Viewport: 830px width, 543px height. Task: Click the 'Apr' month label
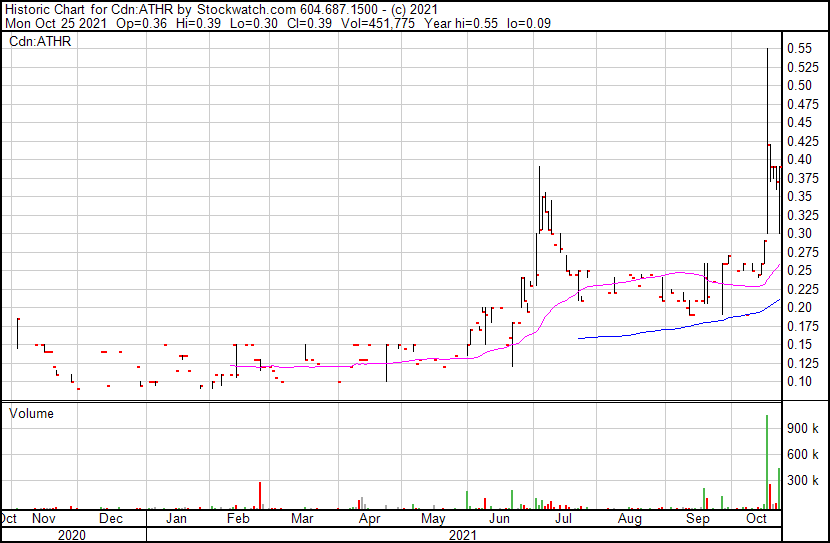pos(369,518)
